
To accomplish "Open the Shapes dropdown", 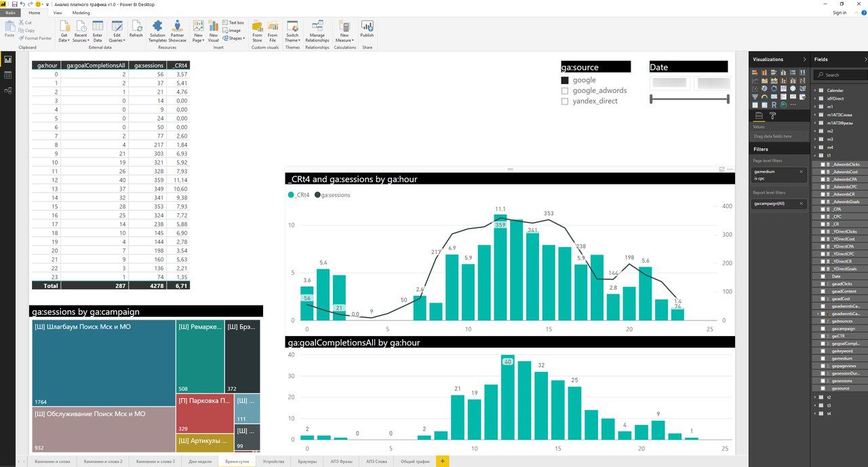I will click(x=234, y=39).
